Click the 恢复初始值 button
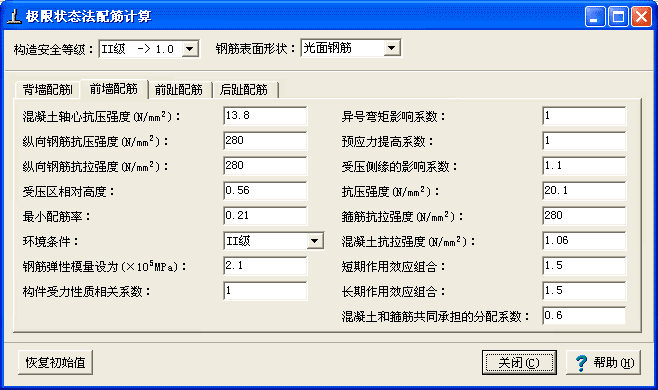The image size is (658, 390). [55, 362]
